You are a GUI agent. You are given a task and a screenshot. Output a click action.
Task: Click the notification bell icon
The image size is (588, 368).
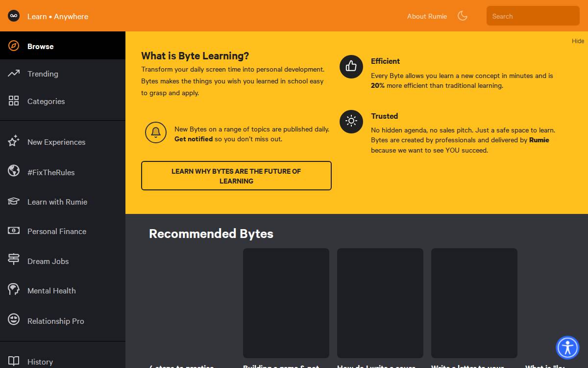point(156,132)
